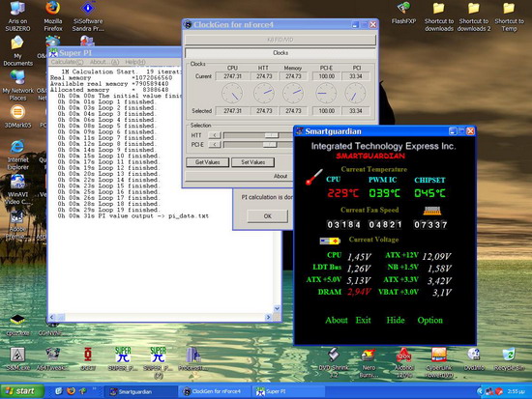The height and width of the screenshot is (399, 532).
Task: Open the Nero Burning desktop icon
Action: (x=369, y=362)
